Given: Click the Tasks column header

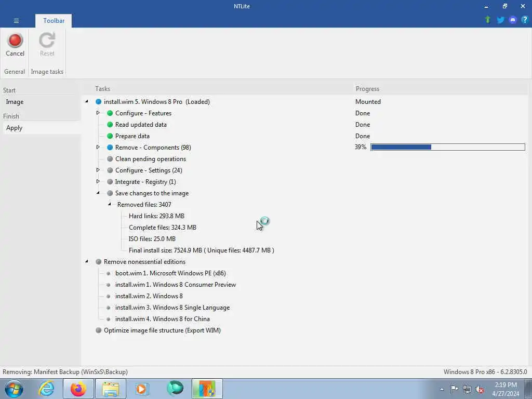Looking at the screenshot, I should click(102, 88).
